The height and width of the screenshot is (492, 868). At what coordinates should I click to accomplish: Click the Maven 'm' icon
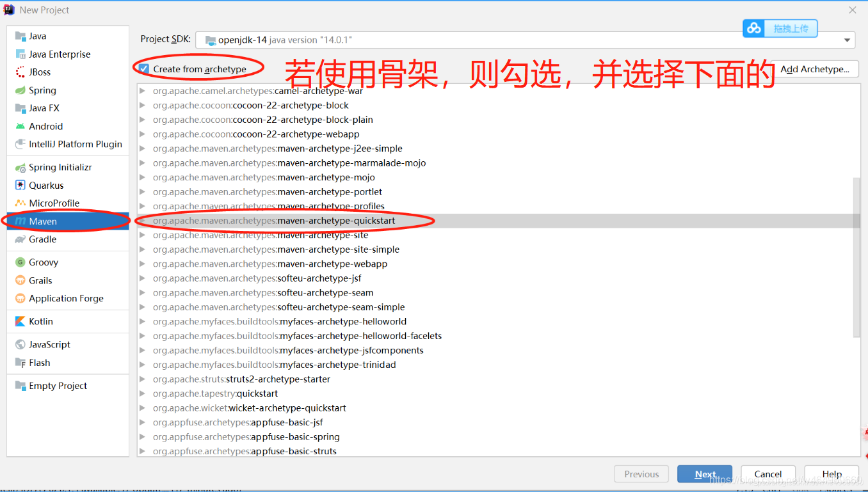click(x=20, y=221)
